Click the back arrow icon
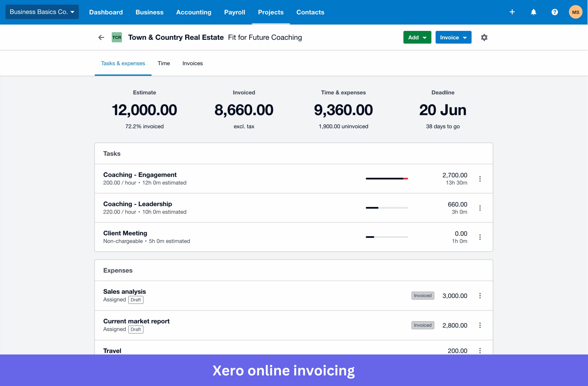Image resolution: width=588 pixels, height=386 pixels. 101,37
